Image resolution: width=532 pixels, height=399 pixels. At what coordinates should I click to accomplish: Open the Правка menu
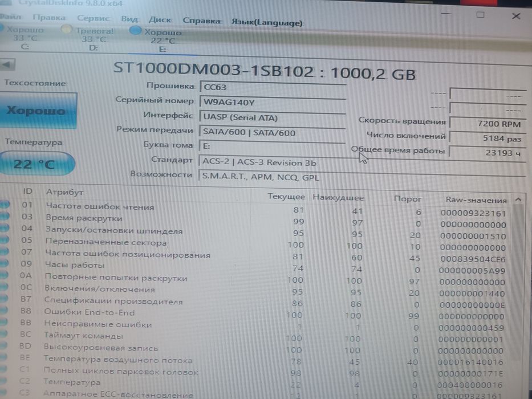click(49, 17)
